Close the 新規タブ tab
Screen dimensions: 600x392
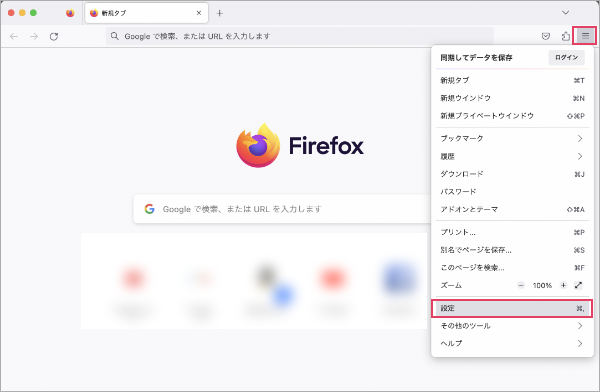click(x=199, y=13)
